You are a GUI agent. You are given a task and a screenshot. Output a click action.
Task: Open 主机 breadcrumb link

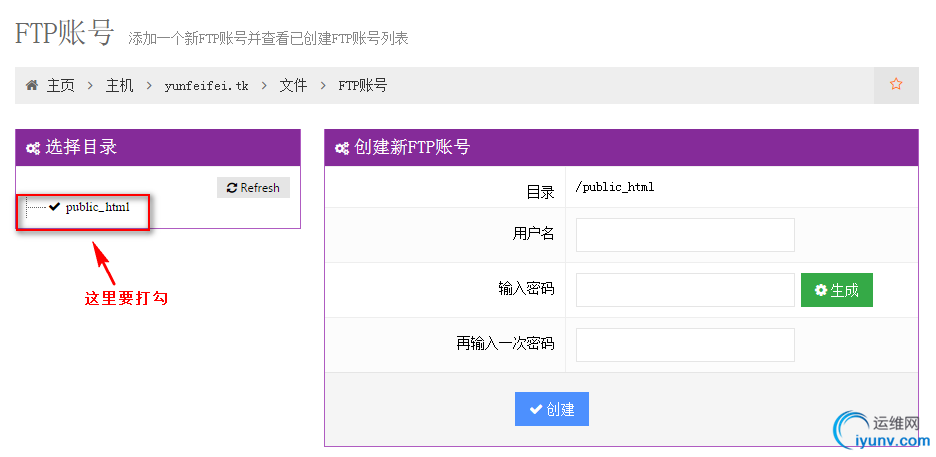coord(120,86)
